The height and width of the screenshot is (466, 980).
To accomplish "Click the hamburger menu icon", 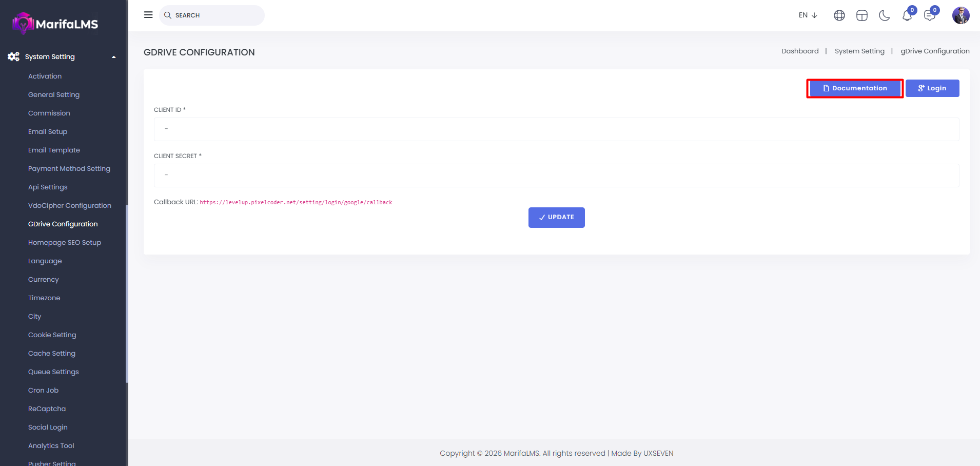I will (148, 15).
